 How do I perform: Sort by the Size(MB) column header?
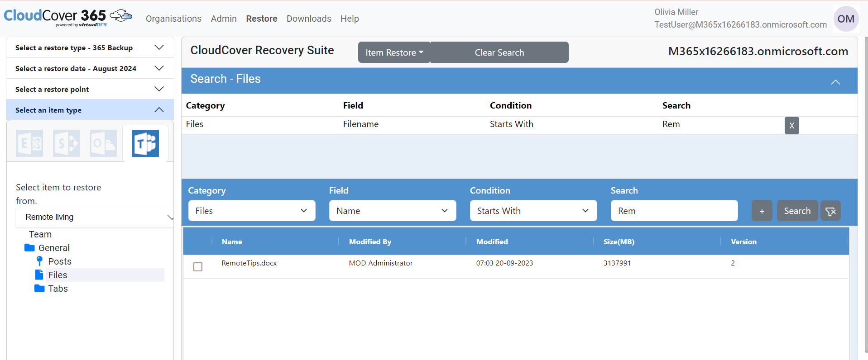[619, 242]
